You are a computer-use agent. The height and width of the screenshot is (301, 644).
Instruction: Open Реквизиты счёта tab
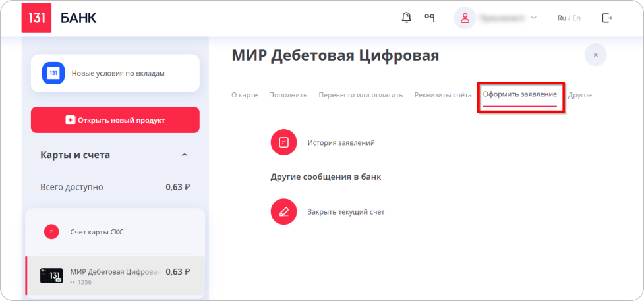(x=443, y=95)
